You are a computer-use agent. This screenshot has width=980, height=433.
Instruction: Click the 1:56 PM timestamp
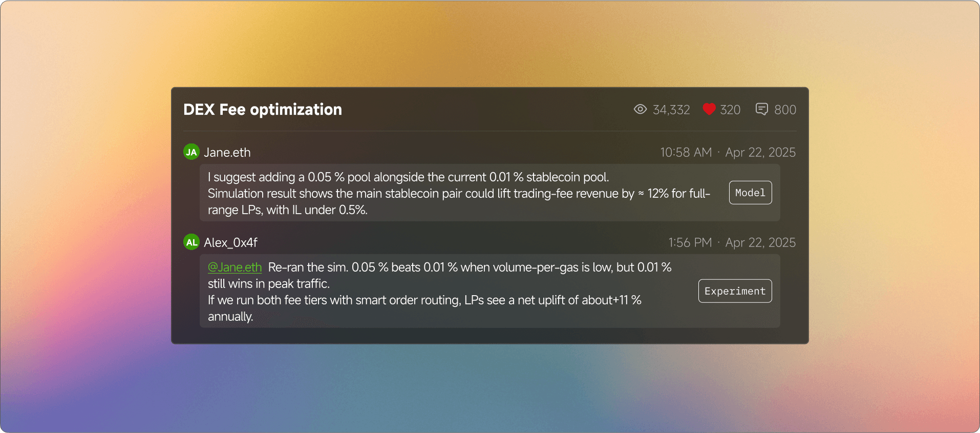[690, 242]
